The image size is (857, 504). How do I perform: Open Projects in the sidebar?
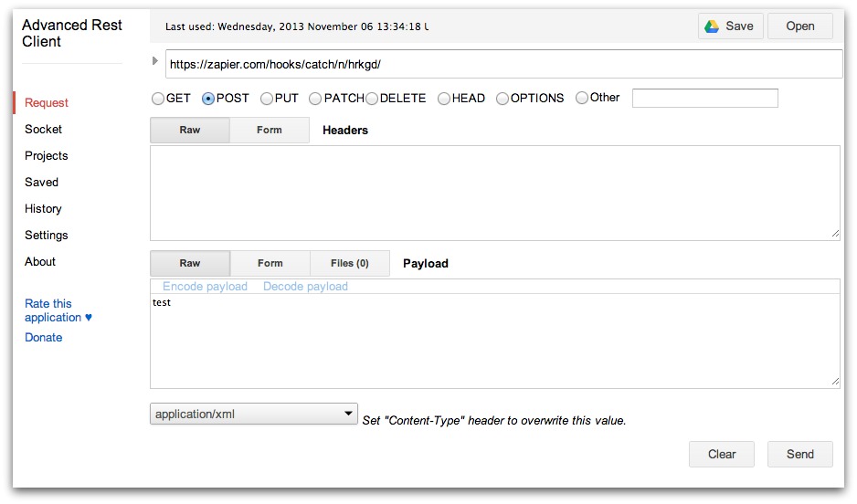coord(47,156)
